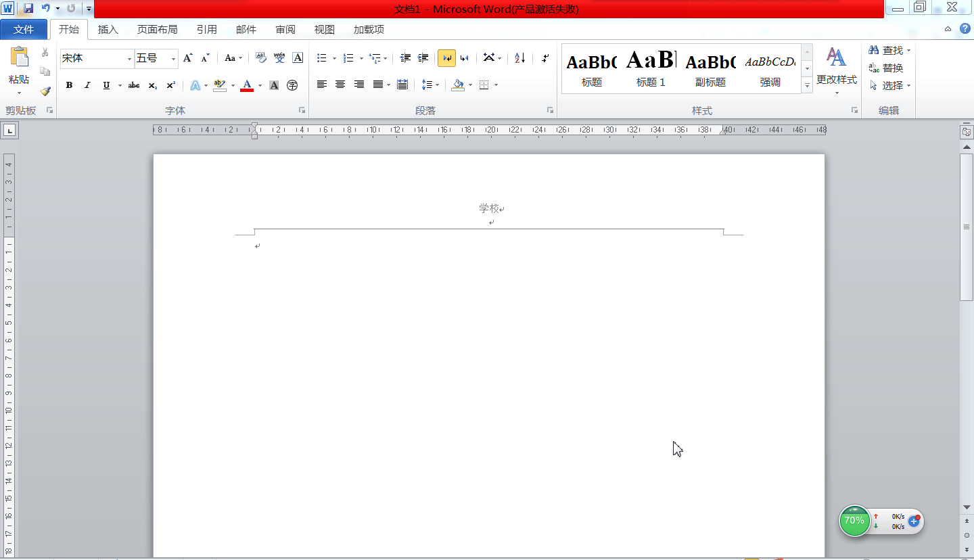Screen dimensions: 974x560
Task: Apply character border (boxed A) icon
Action: click(x=298, y=58)
